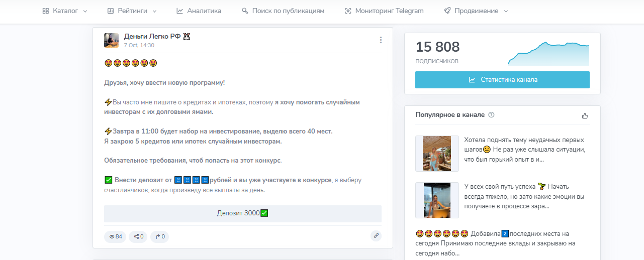Expand the Каталог dropdown chevron

[85, 11]
